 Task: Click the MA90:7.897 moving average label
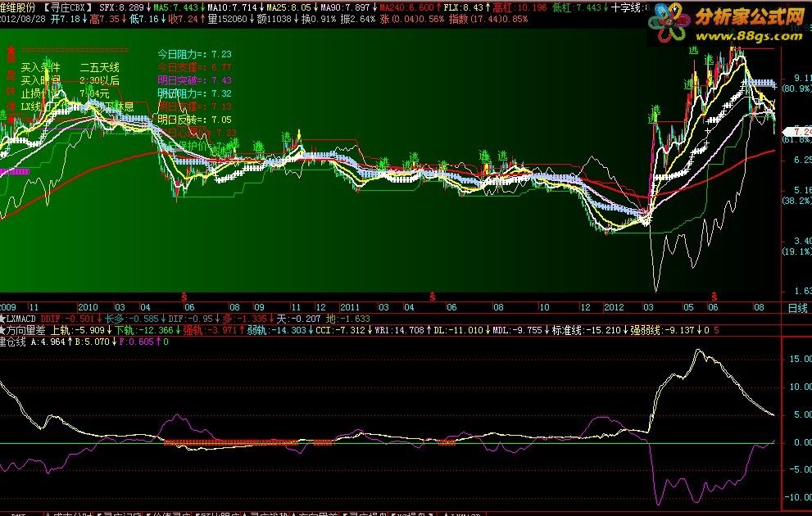(345, 7)
